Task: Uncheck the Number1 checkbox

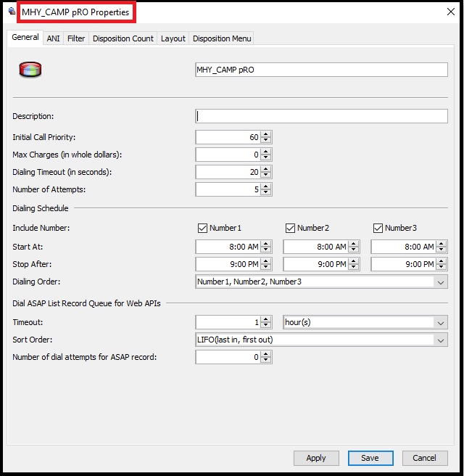Action: tap(202, 228)
